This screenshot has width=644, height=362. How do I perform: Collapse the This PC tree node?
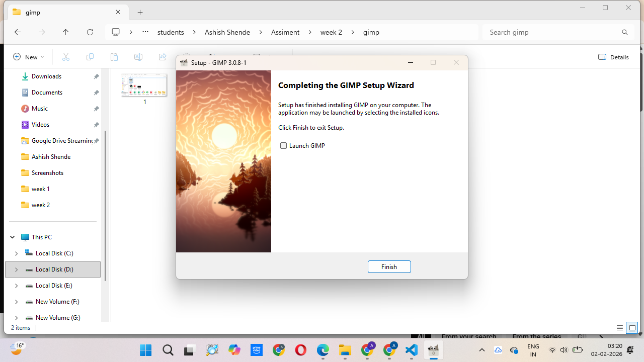(13, 237)
